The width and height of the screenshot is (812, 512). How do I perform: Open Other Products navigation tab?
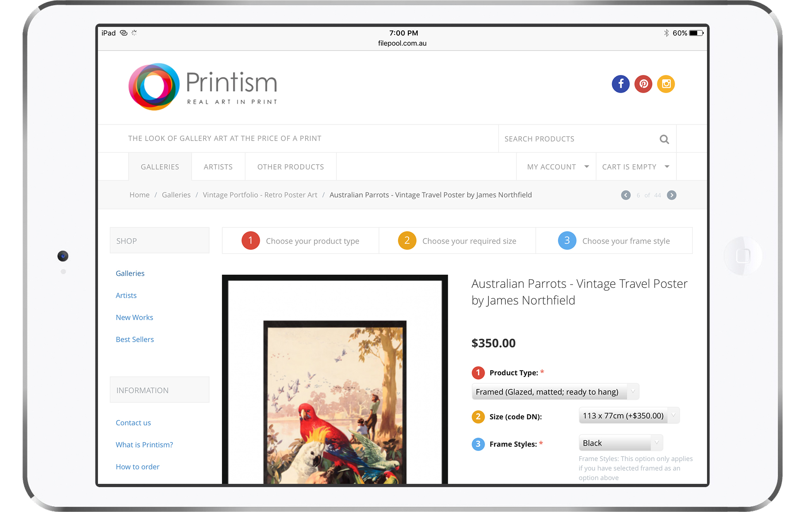click(291, 167)
